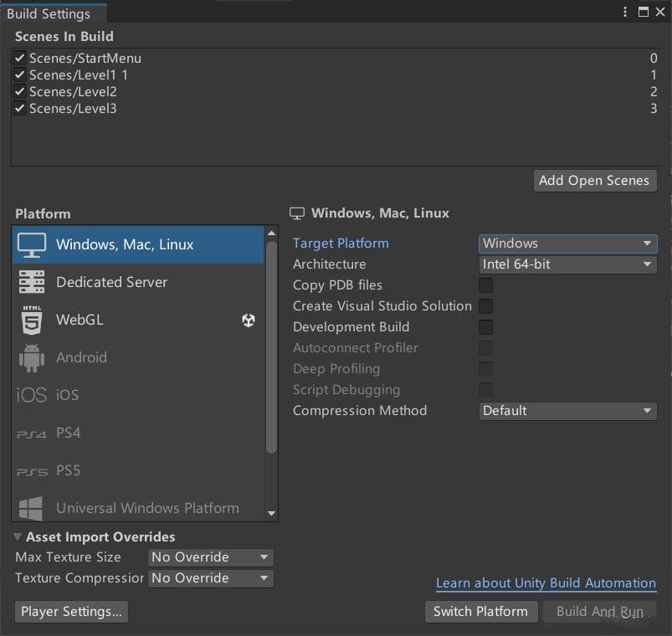Click the monitor icon in the settings header

click(297, 213)
